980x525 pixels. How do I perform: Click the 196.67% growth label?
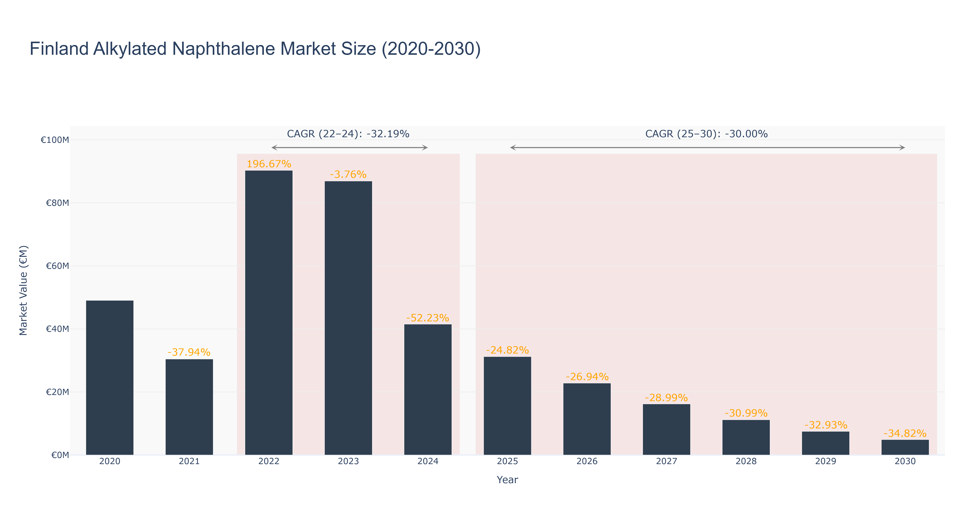coord(269,164)
